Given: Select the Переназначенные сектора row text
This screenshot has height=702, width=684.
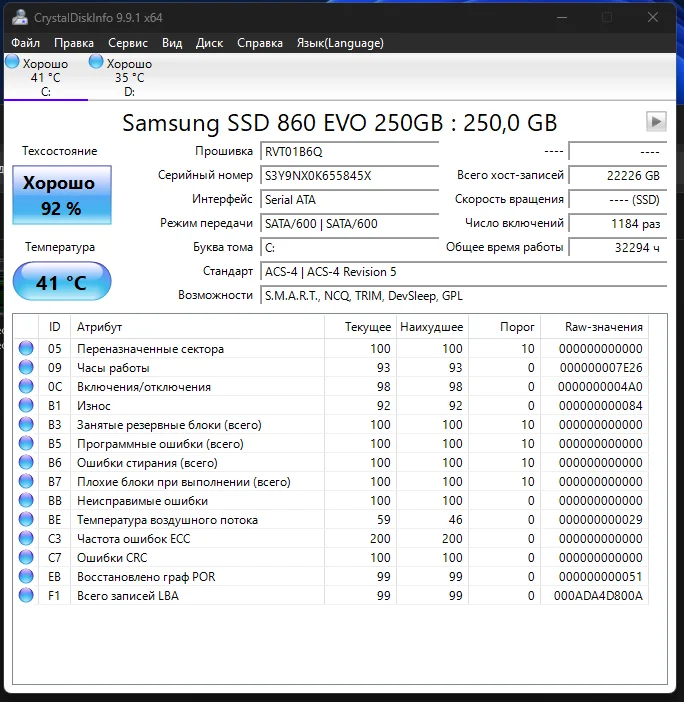Looking at the screenshot, I should click(150, 349).
